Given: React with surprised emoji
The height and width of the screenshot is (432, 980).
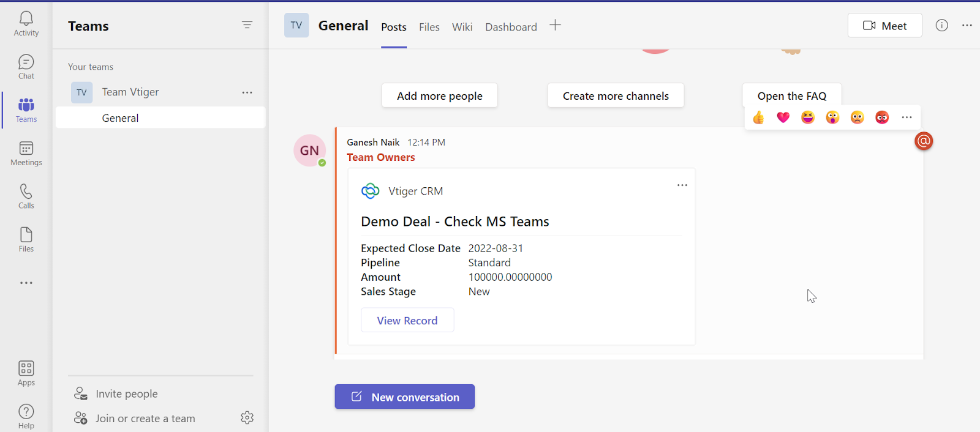Looking at the screenshot, I should coord(832,117).
